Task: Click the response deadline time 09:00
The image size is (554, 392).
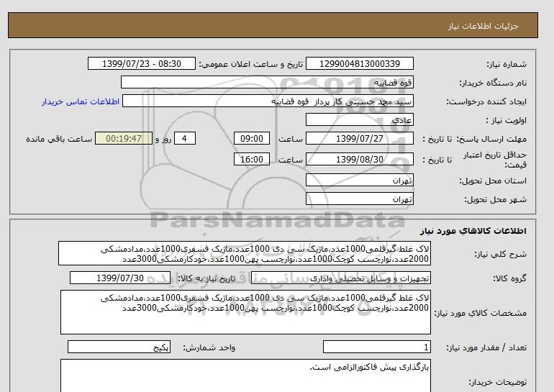Action: [x=252, y=138]
